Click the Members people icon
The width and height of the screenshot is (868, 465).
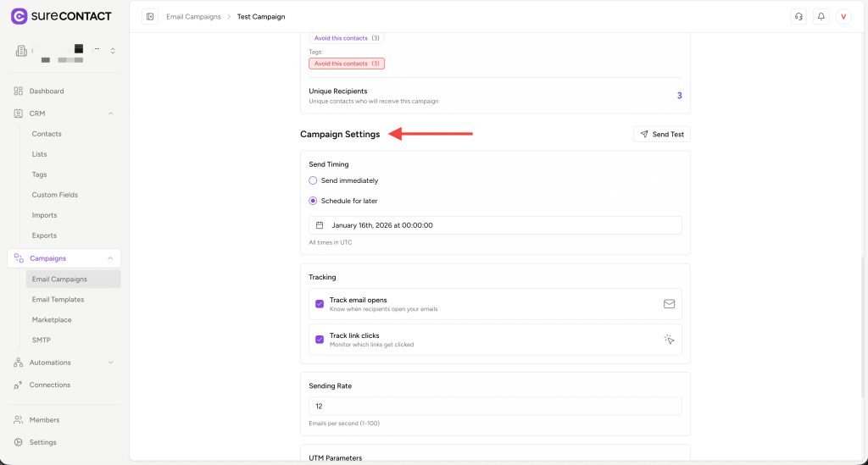tap(19, 419)
